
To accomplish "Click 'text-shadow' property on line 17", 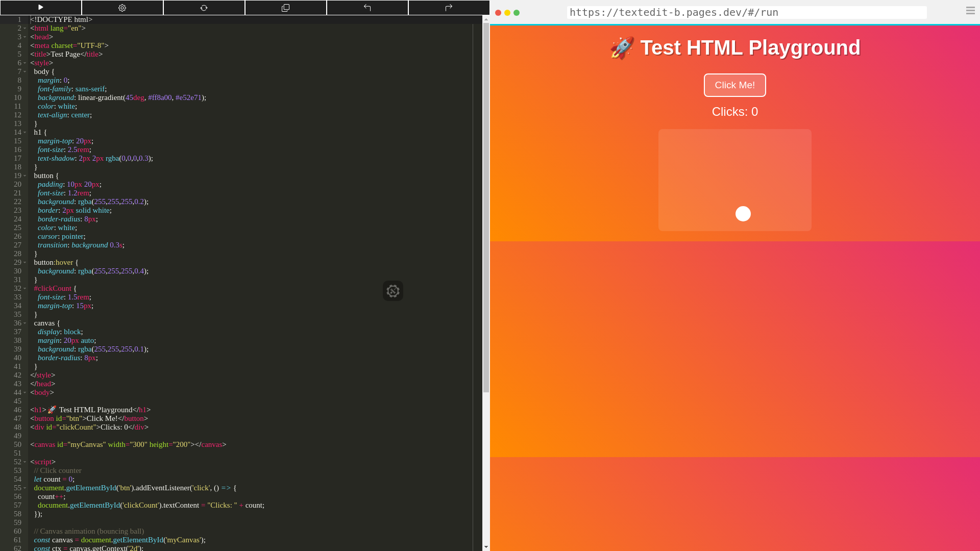I will coord(56,158).
